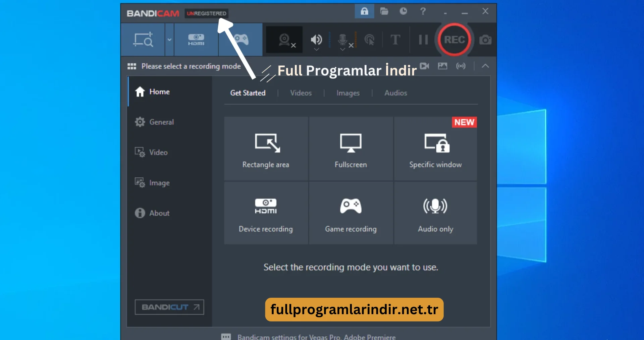The width and height of the screenshot is (644, 340).
Task: Click the lock icon in title bar
Action: tap(364, 11)
